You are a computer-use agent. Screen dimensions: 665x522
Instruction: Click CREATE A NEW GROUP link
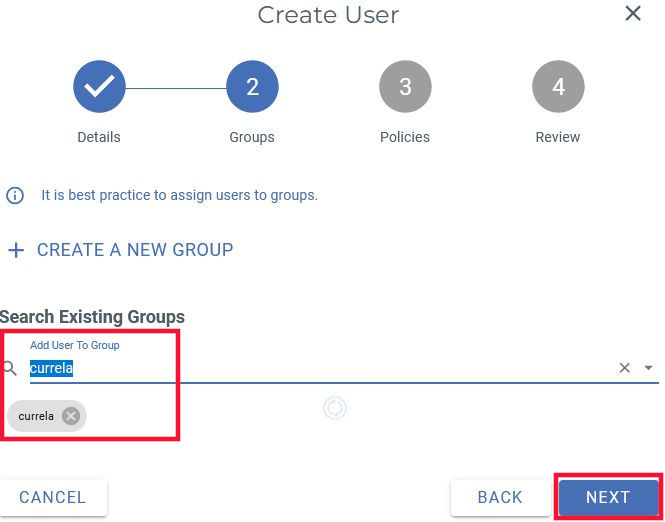(x=135, y=250)
